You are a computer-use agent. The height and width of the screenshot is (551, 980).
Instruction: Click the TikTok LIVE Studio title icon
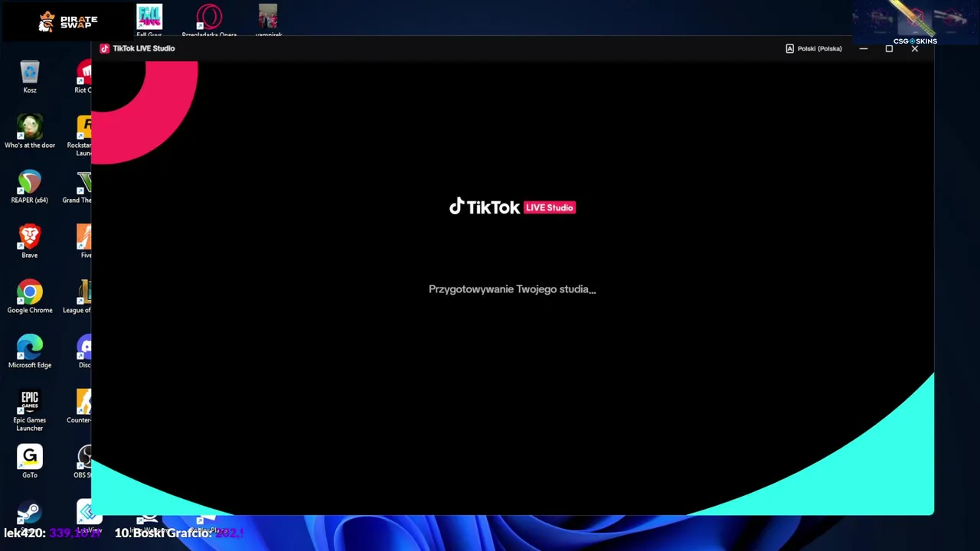click(x=105, y=48)
